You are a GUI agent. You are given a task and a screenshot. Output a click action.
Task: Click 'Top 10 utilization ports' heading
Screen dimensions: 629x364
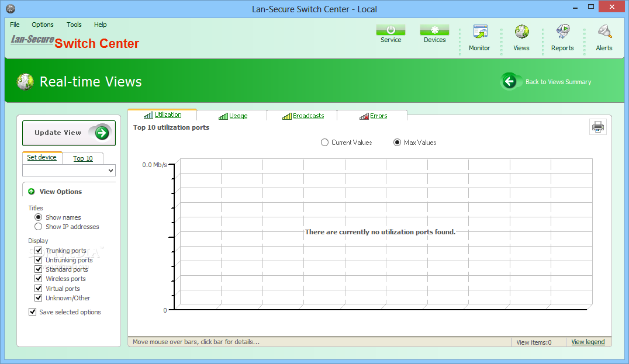coord(171,127)
